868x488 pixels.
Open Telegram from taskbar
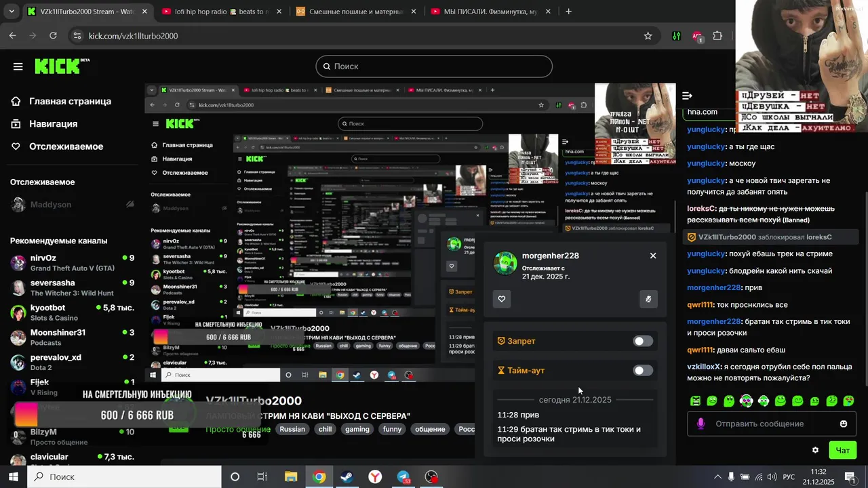coord(403,476)
